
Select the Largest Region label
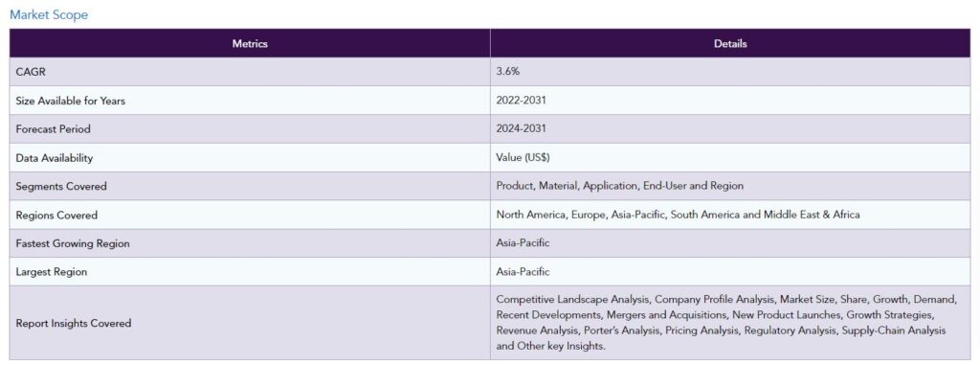tap(52, 272)
